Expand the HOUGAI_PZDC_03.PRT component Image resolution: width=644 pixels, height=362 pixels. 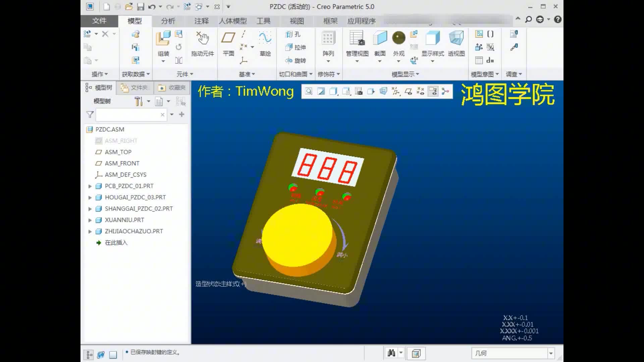90,197
